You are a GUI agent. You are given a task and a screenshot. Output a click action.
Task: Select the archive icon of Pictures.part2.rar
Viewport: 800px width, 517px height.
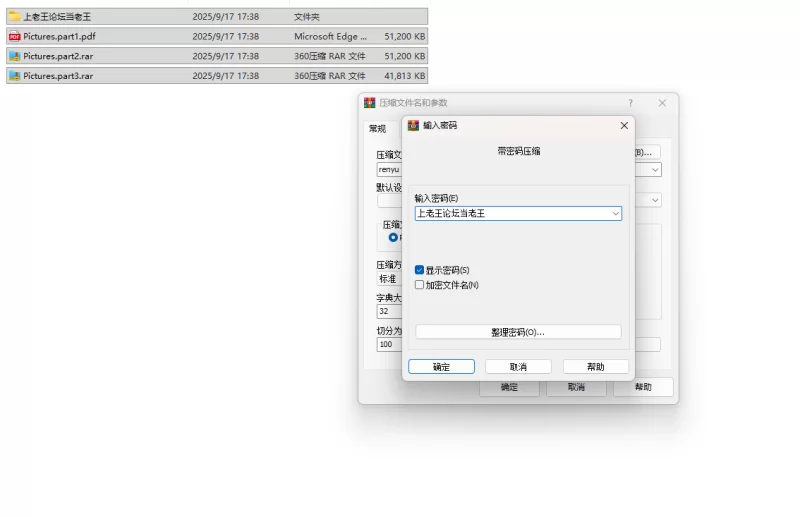(x=14, y=56)
